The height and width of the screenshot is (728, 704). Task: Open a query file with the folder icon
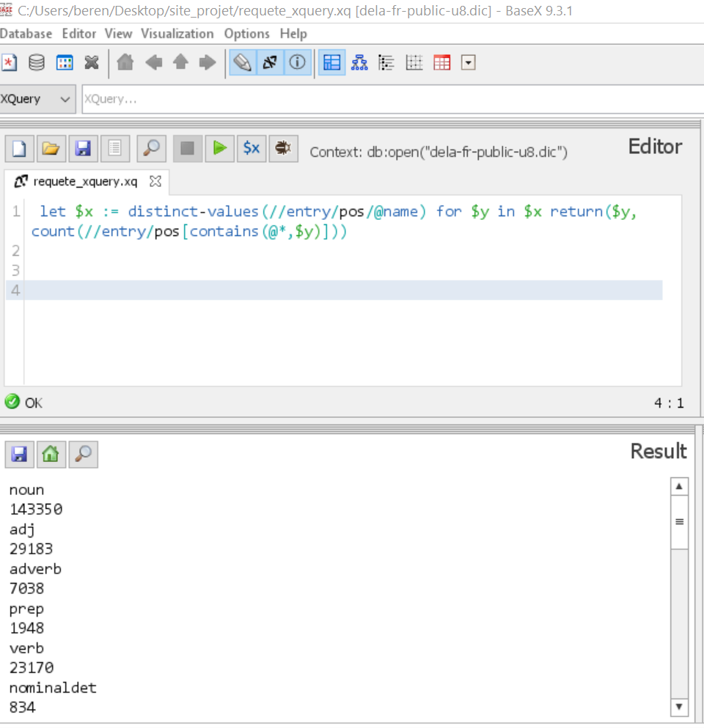pyautogui.click(x=51, y=149)
